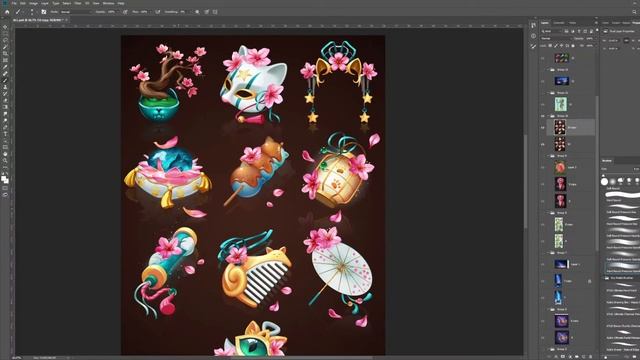Lock all layer attributes padlock icon
The width and height of the screenshot is (640, 360).
[573, 46]
